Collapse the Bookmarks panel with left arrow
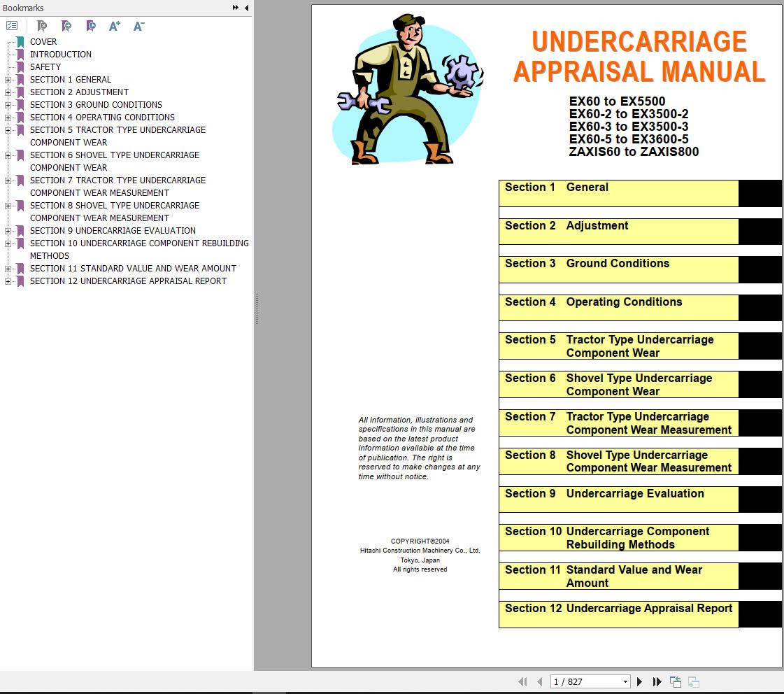Image resolution: width=784 pixels, height=694 pixels. click(246, 8)
